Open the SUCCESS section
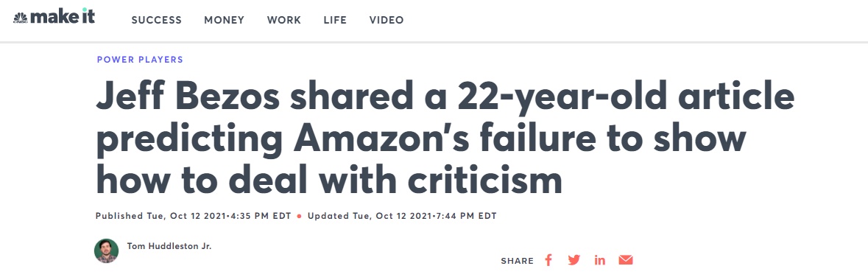 point(157,20)
